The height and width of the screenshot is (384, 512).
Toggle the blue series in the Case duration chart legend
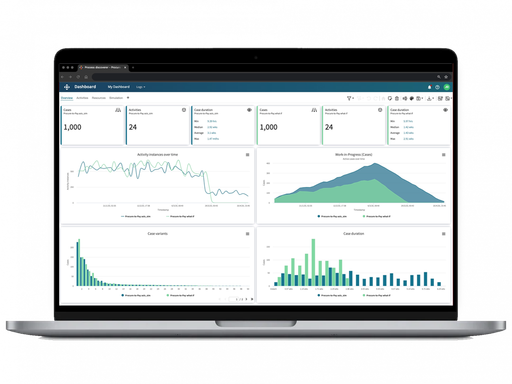coord(332,295)
